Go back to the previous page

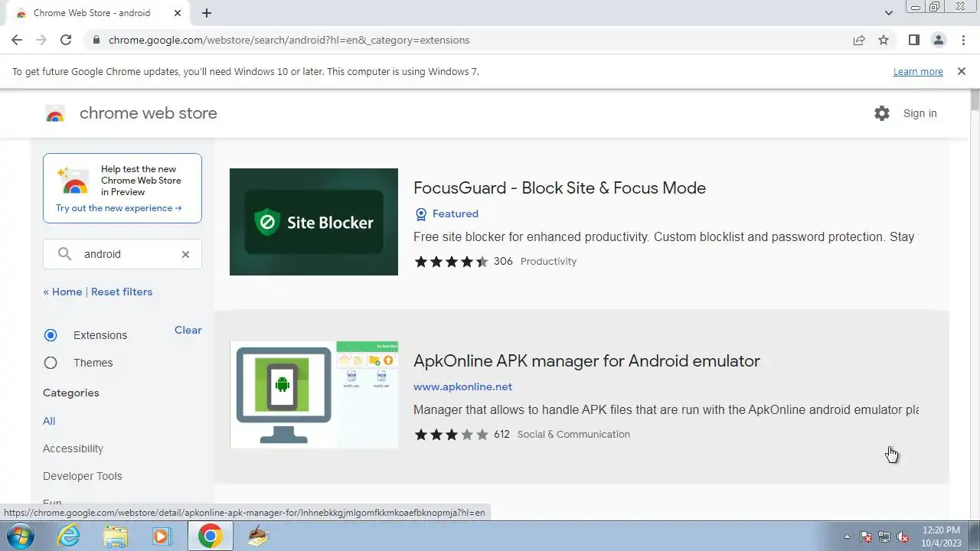tap(17, 40)
